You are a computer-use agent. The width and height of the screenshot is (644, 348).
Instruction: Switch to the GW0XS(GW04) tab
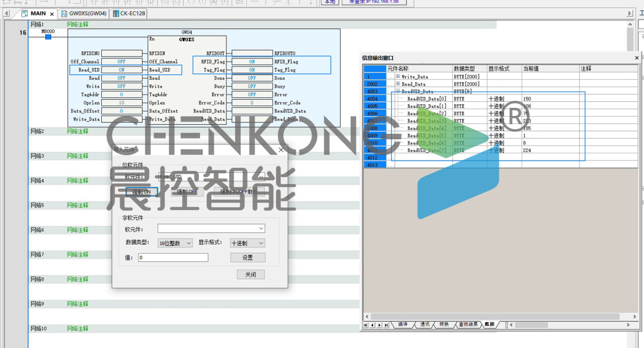tap(84, 14)
